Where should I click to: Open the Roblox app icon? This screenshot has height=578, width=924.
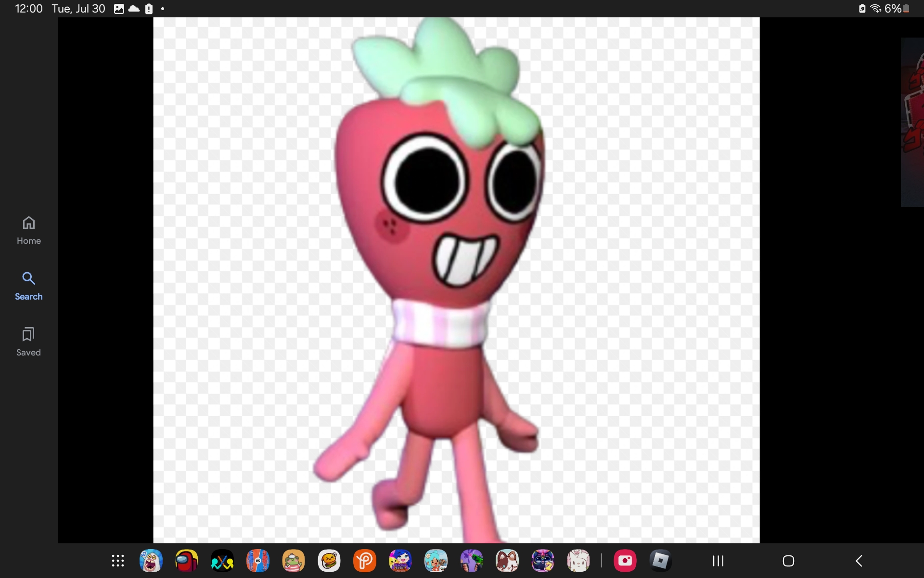[x=660, y=561]
